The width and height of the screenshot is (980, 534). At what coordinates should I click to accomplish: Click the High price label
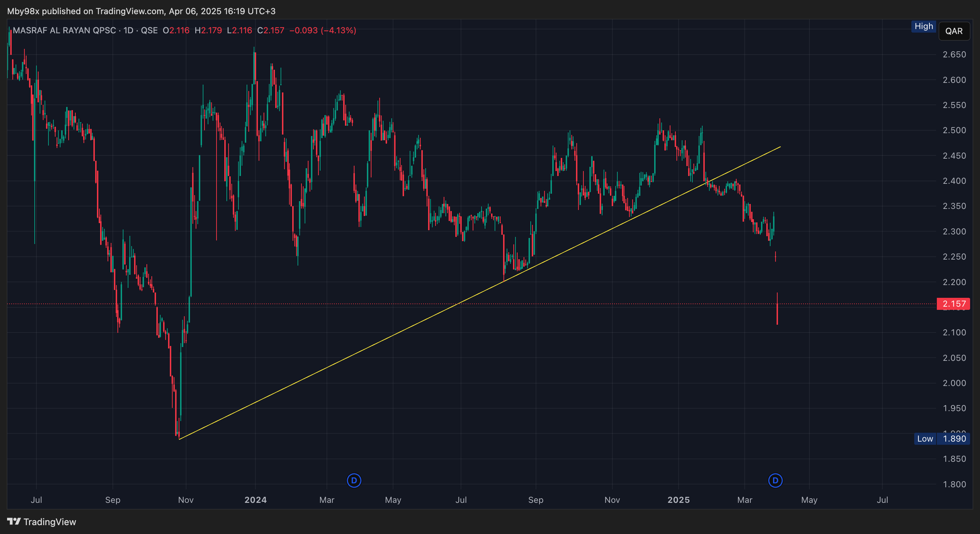[x=924, y=26]
